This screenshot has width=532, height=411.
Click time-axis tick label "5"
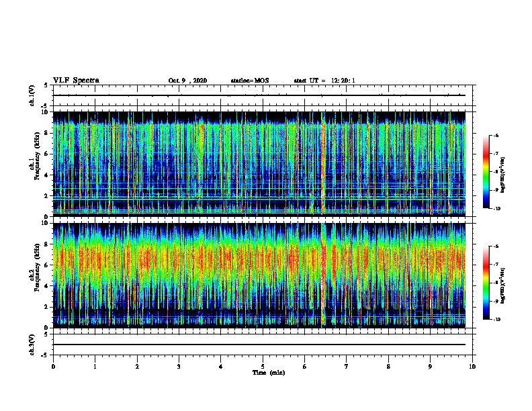point(263,366)
